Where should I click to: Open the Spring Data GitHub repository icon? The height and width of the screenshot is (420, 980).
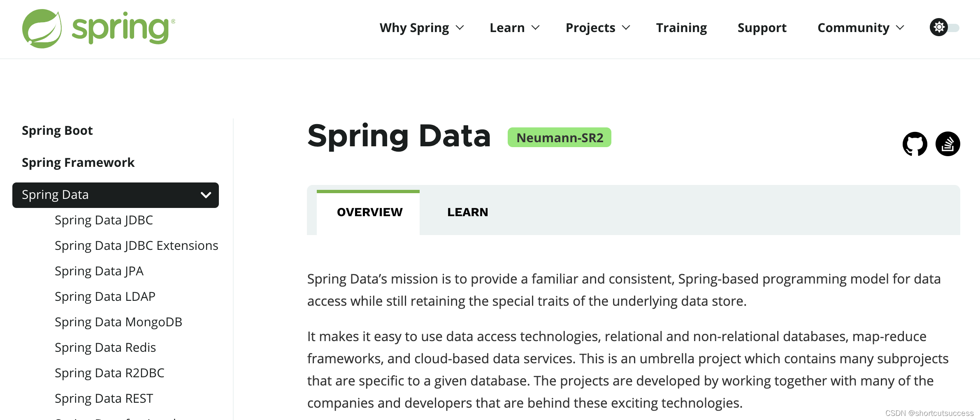(x=916, y=143)
